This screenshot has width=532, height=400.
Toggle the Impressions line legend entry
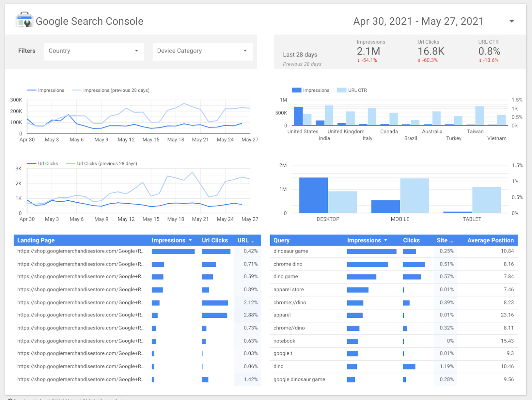click(x=46, y=90)
